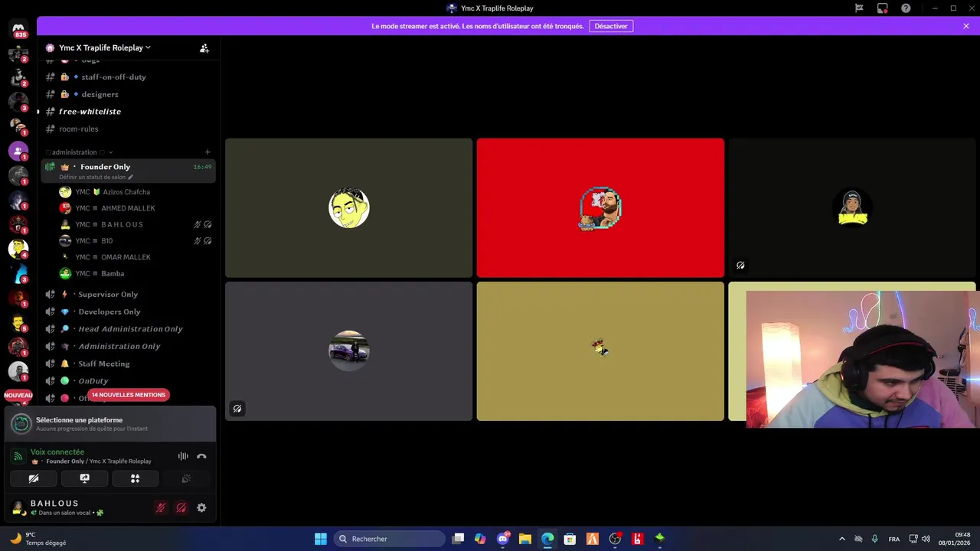Click the NOUVEAU badge in server list
980x551 pixels.
pyautogui.click(x=18, y=396)
